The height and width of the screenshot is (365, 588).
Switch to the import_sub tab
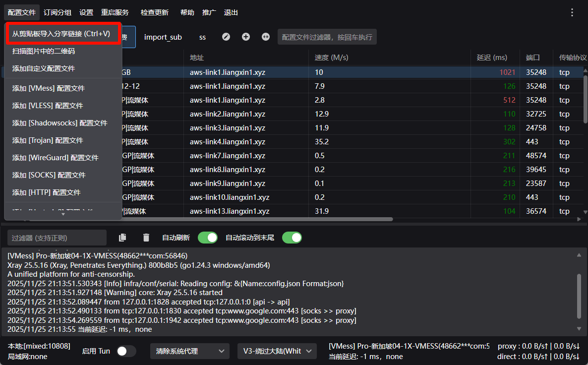pos(163,37)
